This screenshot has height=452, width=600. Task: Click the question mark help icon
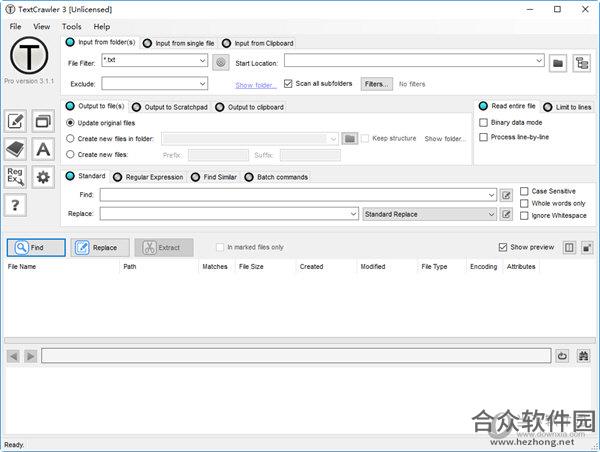15,205
